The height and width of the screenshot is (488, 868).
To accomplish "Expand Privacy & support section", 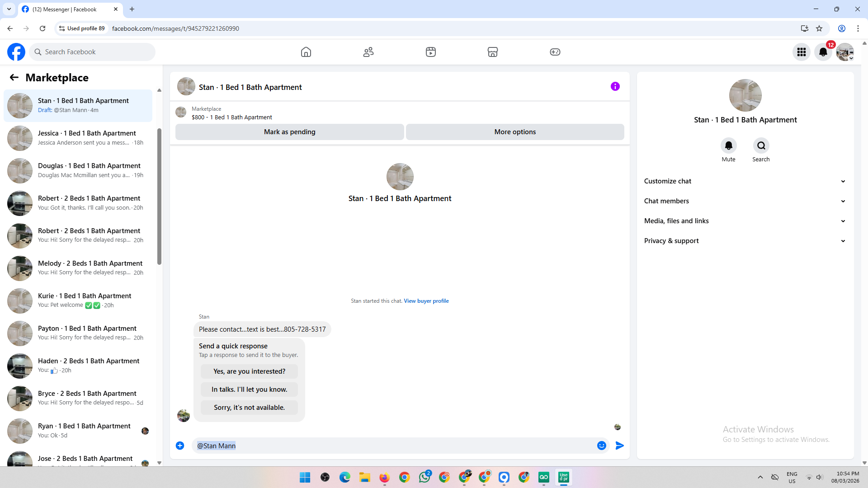I will click(x=745, y=241).
